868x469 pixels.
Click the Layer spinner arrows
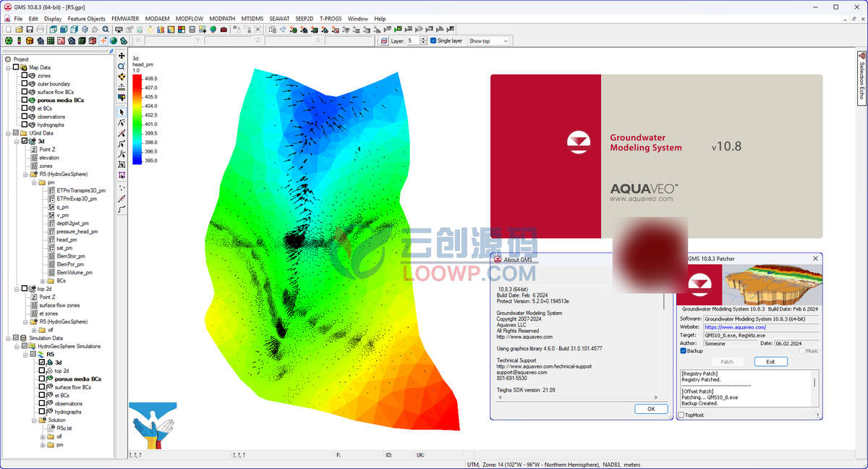tap(423, 41)
